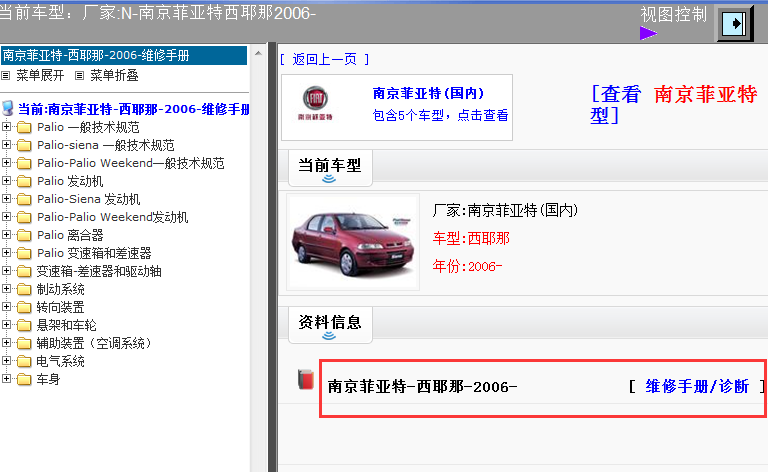768x472 pixels.
Task: Click the red Siena car thumbnail
Action: click(353, 242)
